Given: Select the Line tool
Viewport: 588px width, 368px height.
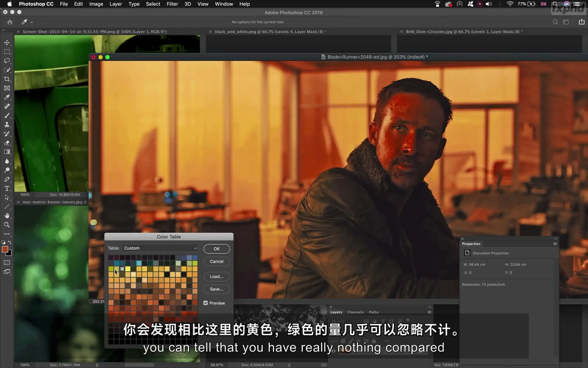Looking at the screenshot, I should [7, 206].
